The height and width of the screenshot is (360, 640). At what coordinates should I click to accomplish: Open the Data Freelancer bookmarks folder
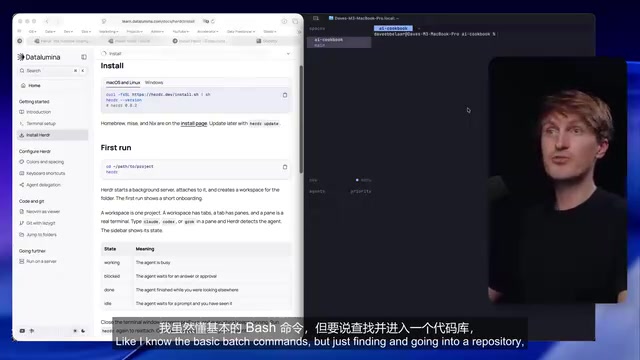click(241, 31)
